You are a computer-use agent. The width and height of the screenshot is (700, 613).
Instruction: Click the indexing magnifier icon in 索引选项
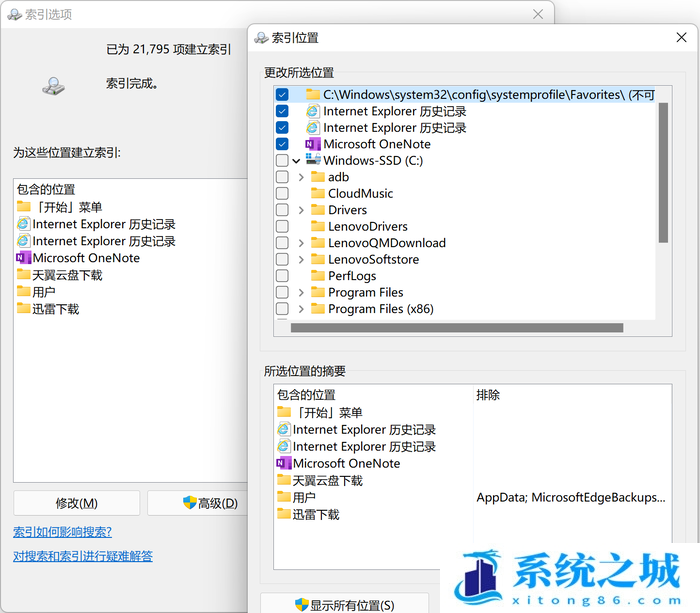[54, 86]
